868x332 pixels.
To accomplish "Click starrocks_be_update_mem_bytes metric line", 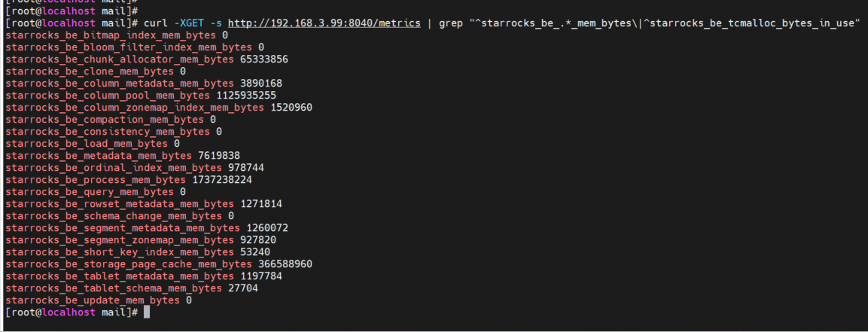I will click(99, 300).
